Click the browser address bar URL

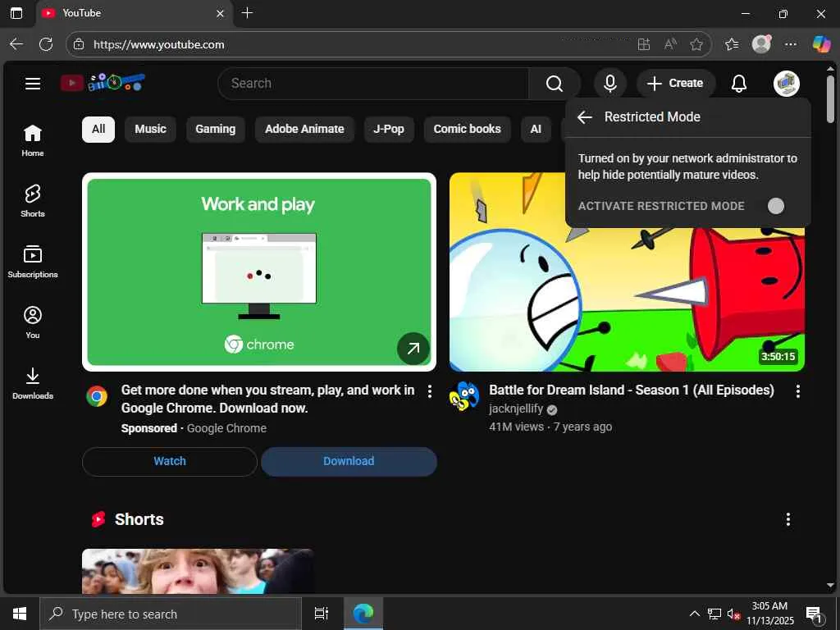click(158, 44)
